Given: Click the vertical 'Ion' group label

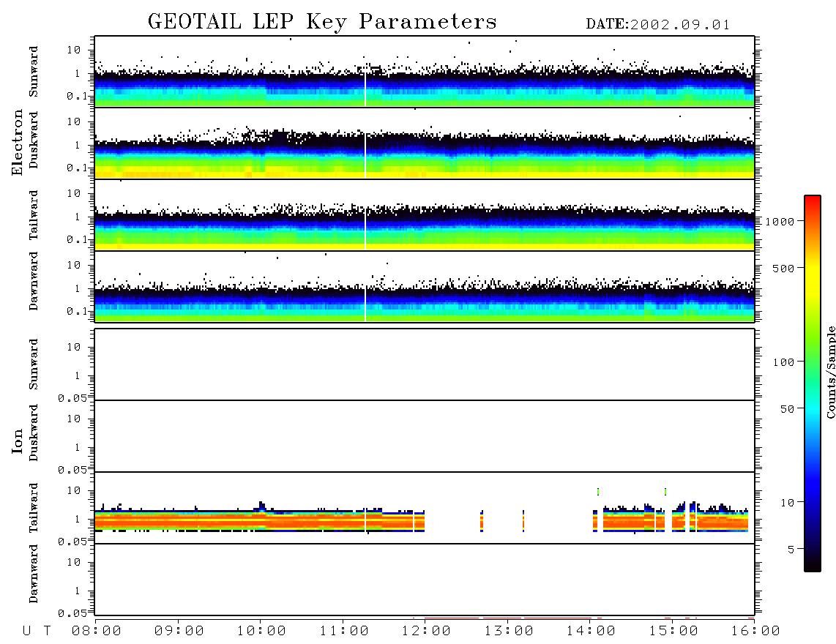Looking at the screenshot, I should [x=18, y=441].
